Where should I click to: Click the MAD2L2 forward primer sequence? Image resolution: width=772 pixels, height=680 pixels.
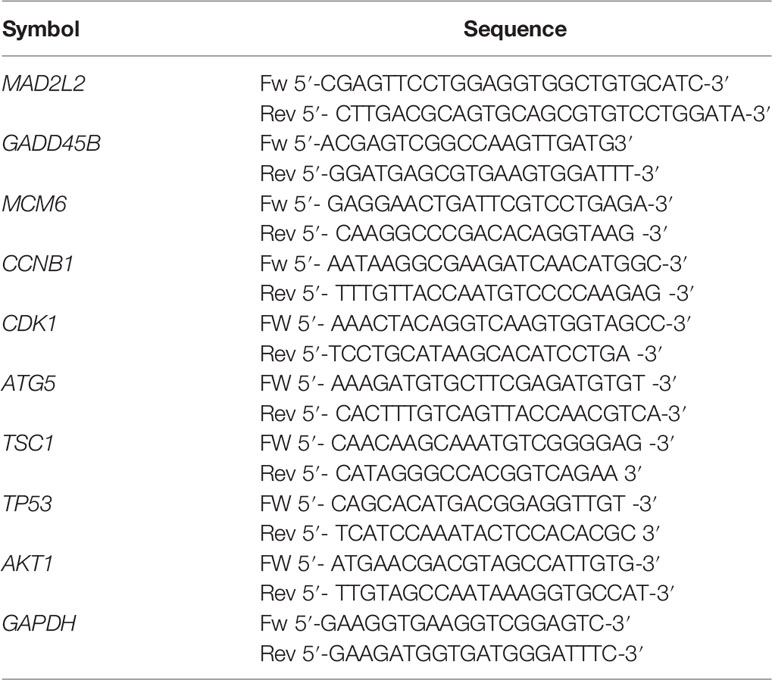(x=494, y=84)
